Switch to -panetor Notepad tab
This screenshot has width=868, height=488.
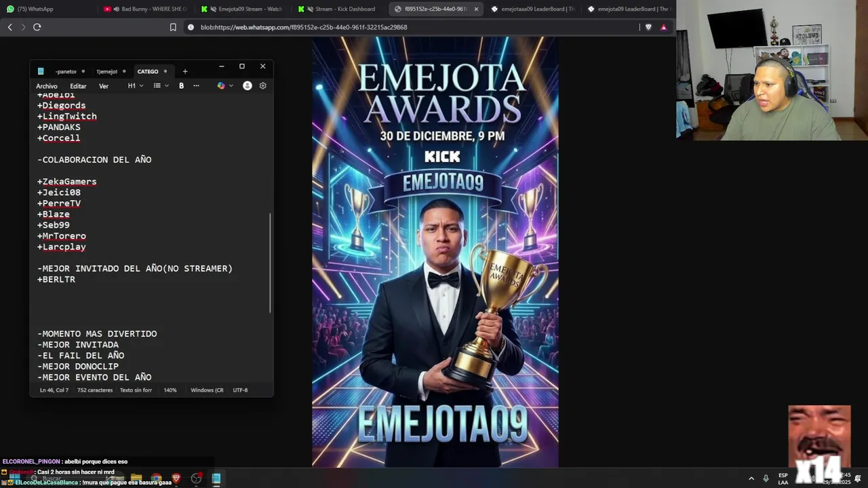coord(69,71)
